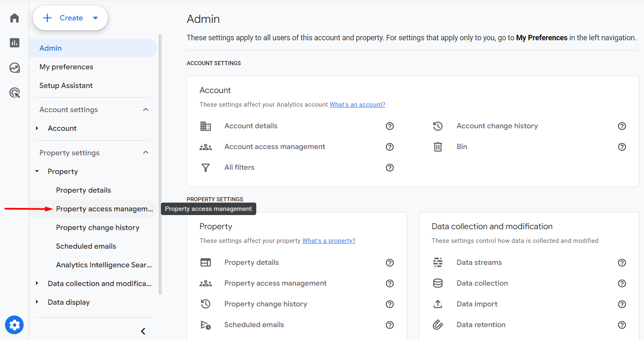Click help icon beside Data streams
Viewport: 644px width, 340px height.
(622, 263)
